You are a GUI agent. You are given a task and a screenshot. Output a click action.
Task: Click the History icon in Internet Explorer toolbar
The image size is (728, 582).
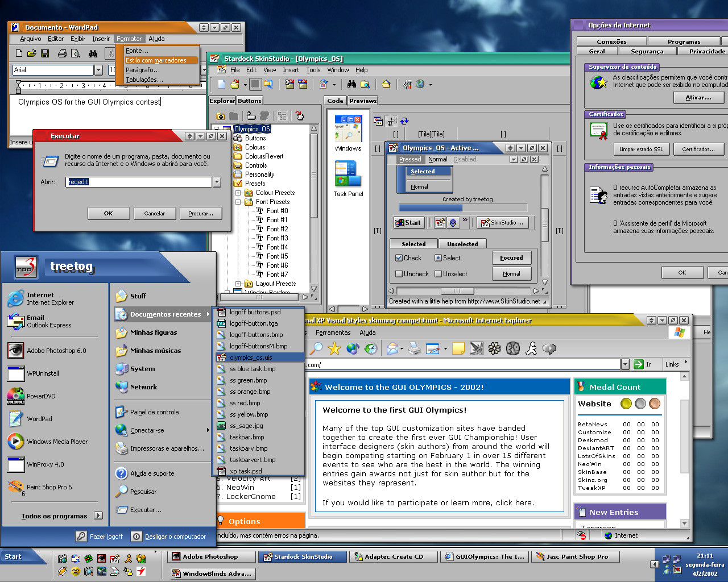pyautogui.click(x=371, y=348)
